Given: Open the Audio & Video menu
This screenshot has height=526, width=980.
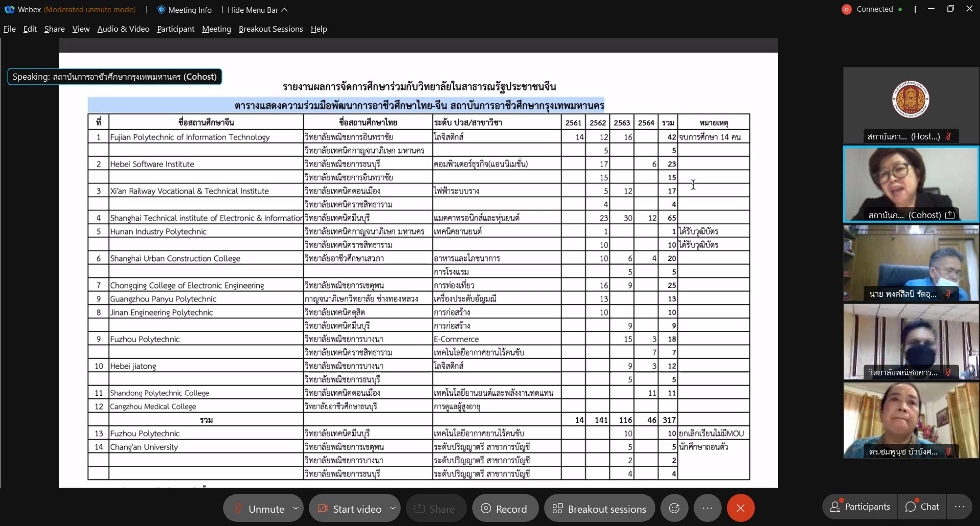Looking at the screenshot, I should (x=124, y=29).
